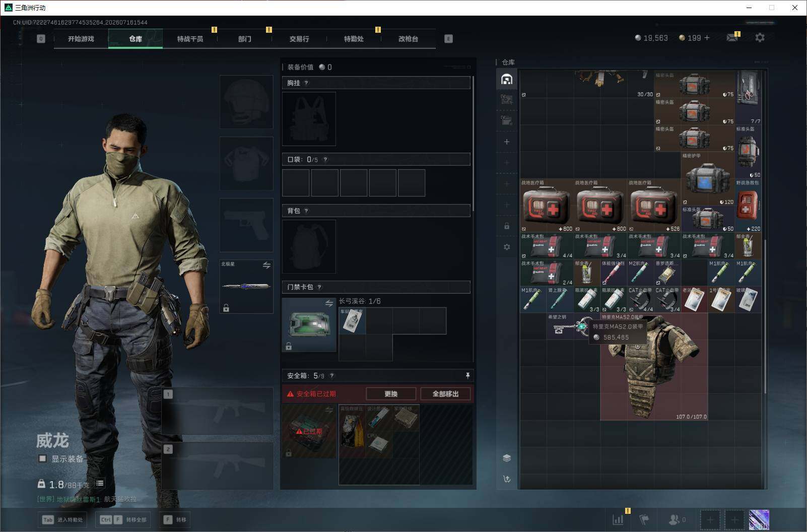
Task: Open the 改枪台 tab
Action: click(x=408, y=39)
